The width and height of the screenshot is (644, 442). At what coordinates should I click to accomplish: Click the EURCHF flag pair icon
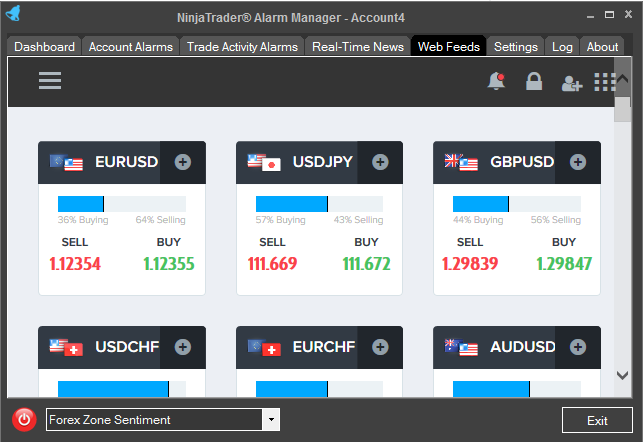pyautogui.click(x=264, y=348)
